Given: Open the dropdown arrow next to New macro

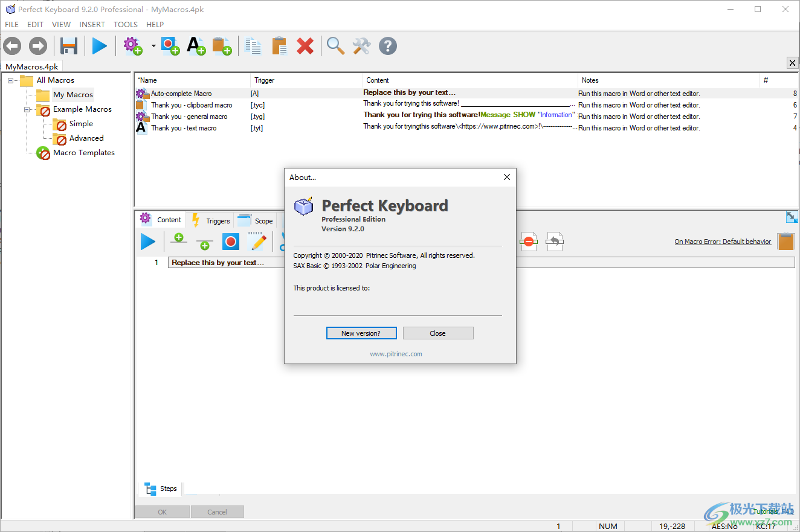Looking at the screenshot, I should point(153,45).
